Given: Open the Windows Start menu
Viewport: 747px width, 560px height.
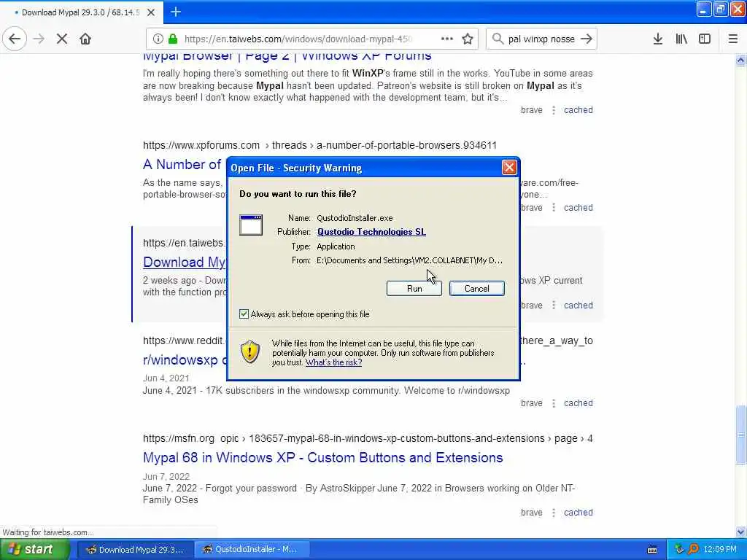Looking at the screenshot, I should pyautogui.click(x=35, y=550).
